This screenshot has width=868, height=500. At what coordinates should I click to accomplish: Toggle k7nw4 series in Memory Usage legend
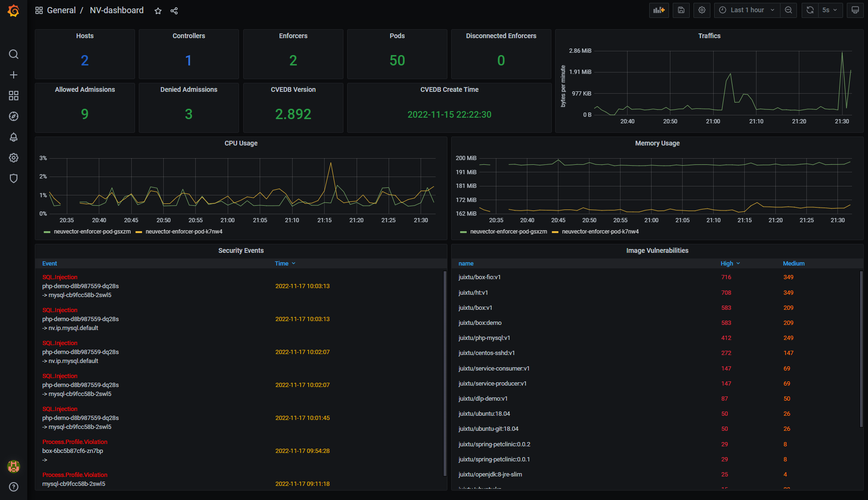(x=600, y=232)
